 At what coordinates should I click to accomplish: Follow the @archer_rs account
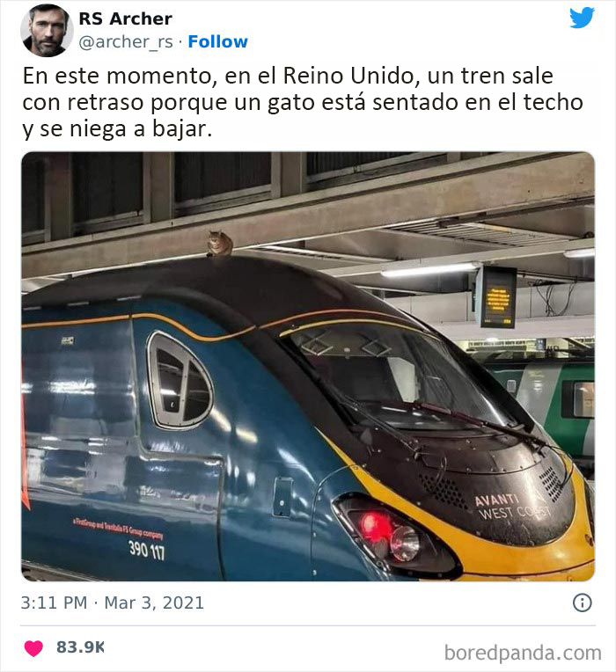click(217, 41)
